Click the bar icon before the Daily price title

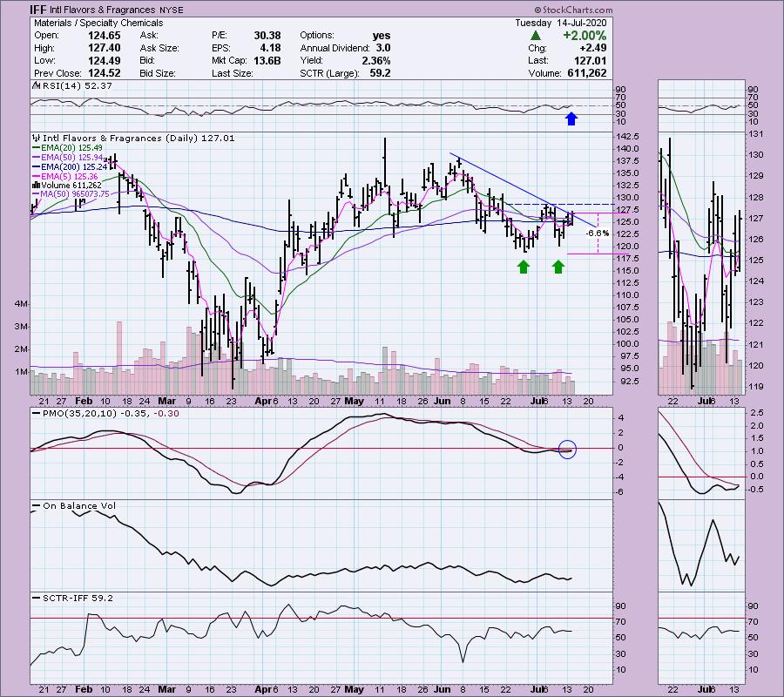(x=37, y=138)
